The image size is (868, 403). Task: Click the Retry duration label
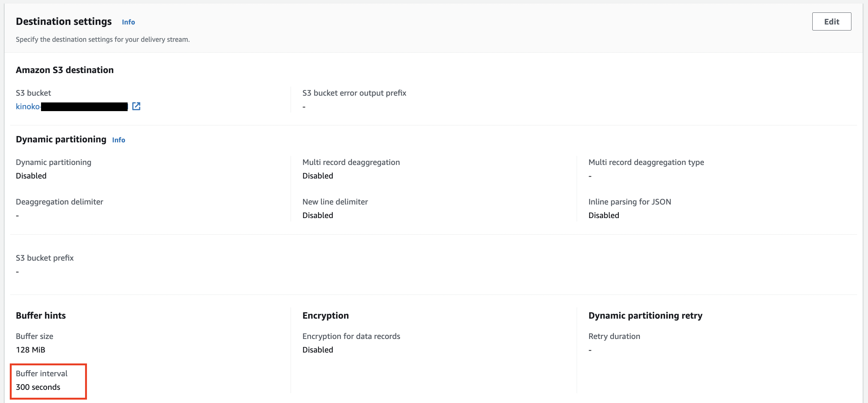pyautogui.click(x=614, y=336)
